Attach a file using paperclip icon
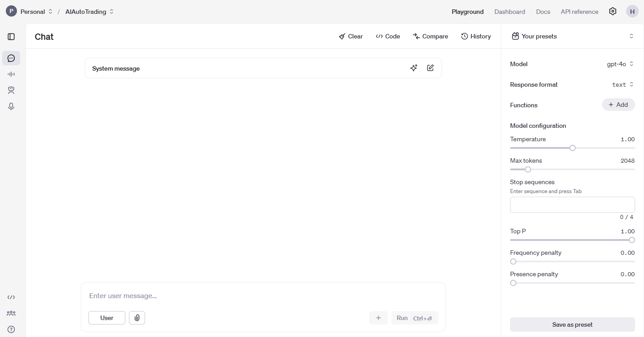644x337 pixels. 137,318
